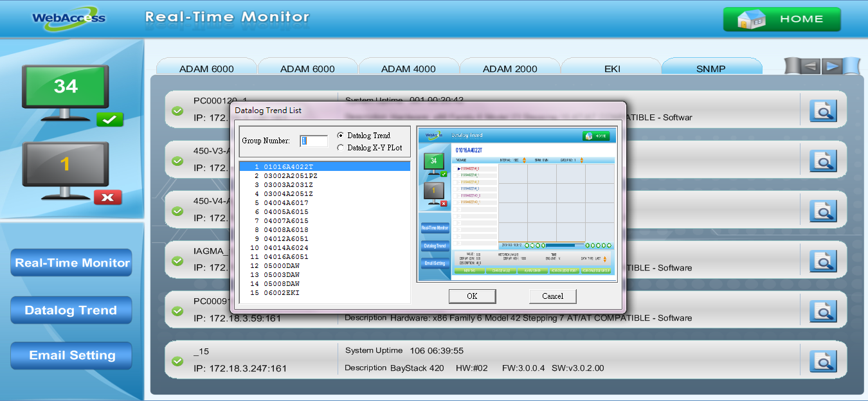Screen dimensions: 868x401
Task: Click green status check of _15 row
Action: 177,361
